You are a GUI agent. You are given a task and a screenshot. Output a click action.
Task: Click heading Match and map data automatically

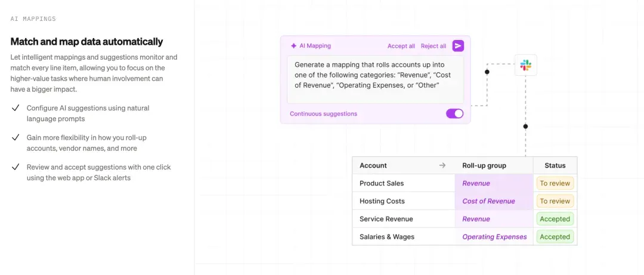coord(86,42)
